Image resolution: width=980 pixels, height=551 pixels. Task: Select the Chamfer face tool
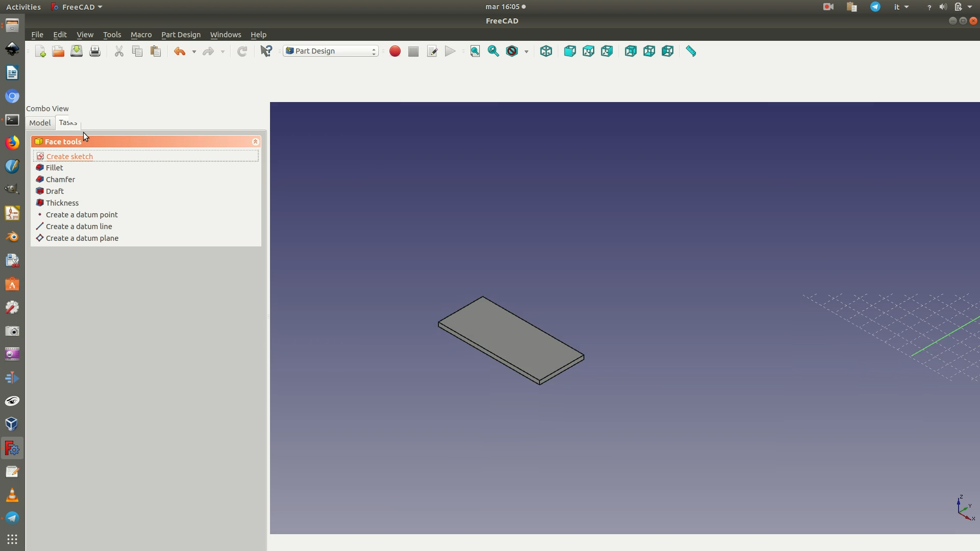click(60, 180)
